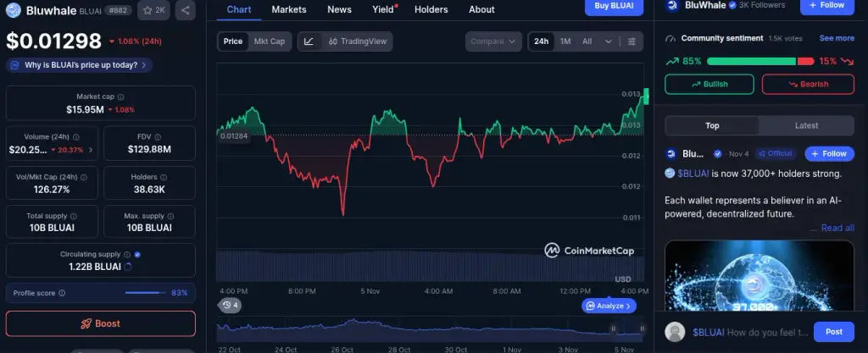The image size is (868, 353).
Task: Open Profile score info icon
Action: pyautogui.click(x=62, y=294)
